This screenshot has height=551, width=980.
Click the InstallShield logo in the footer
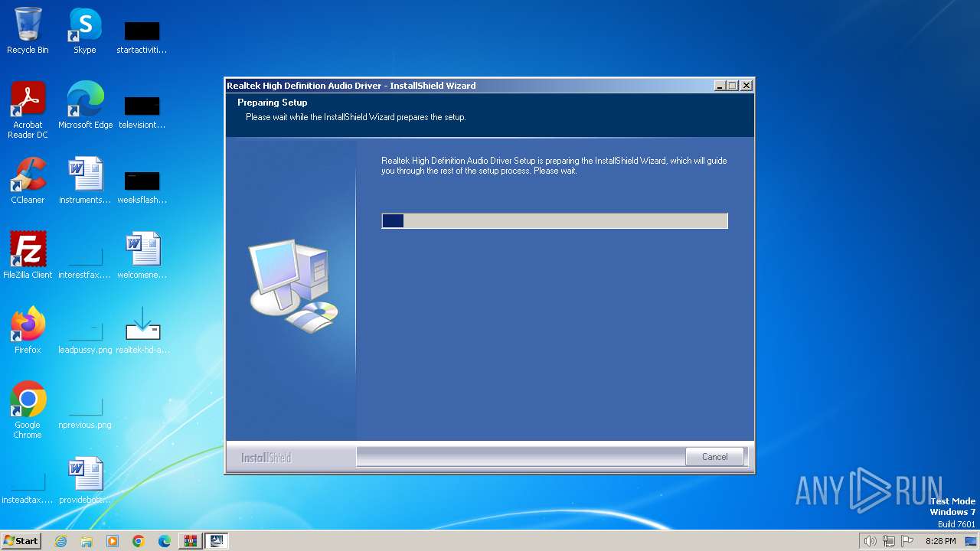tap(266, 458)
